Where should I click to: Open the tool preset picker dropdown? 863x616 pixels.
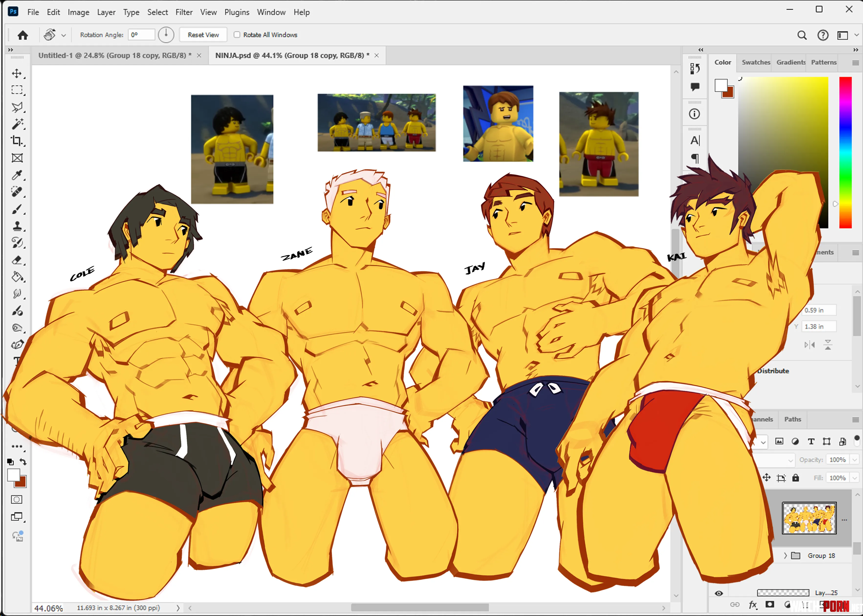pos(63,35)
